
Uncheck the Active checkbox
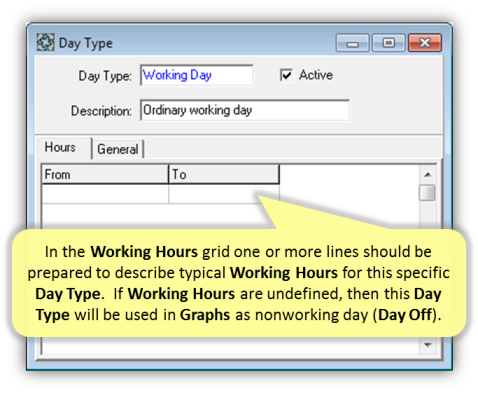pyautogui.click(x=286, y=75)
